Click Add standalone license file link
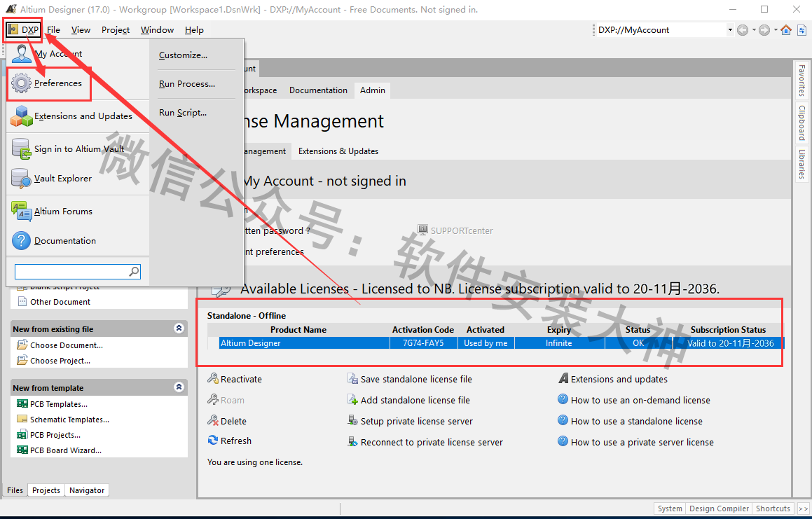The height and width of the screenshot is (519, 812). pyautogui.click(x=415, y=400)
